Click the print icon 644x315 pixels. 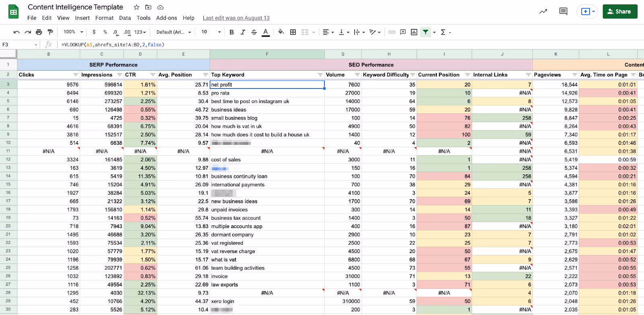point(39,32)
